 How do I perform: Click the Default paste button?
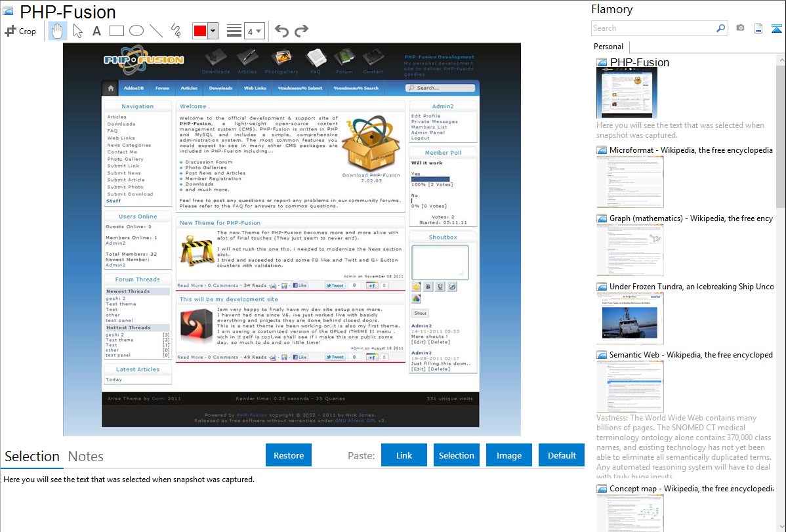click(x=562, y=455)
